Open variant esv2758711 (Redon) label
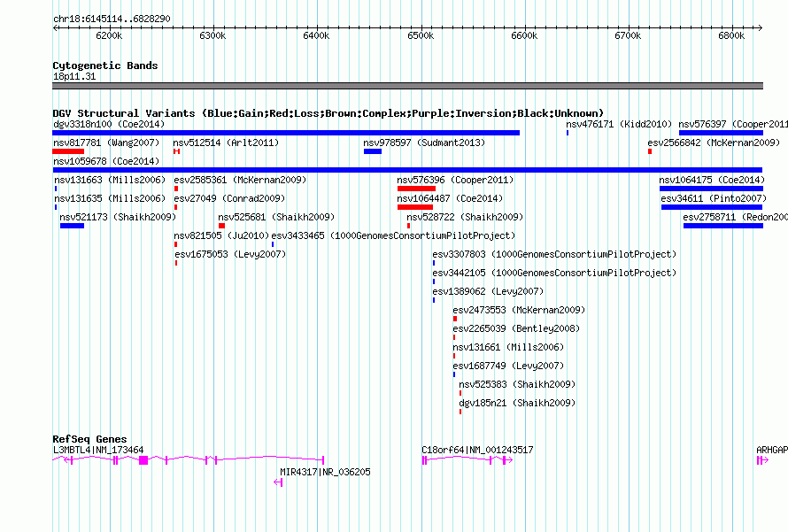The height and width of the screenshot is (532, 788). pyautogui.click(x=735, y=217)
